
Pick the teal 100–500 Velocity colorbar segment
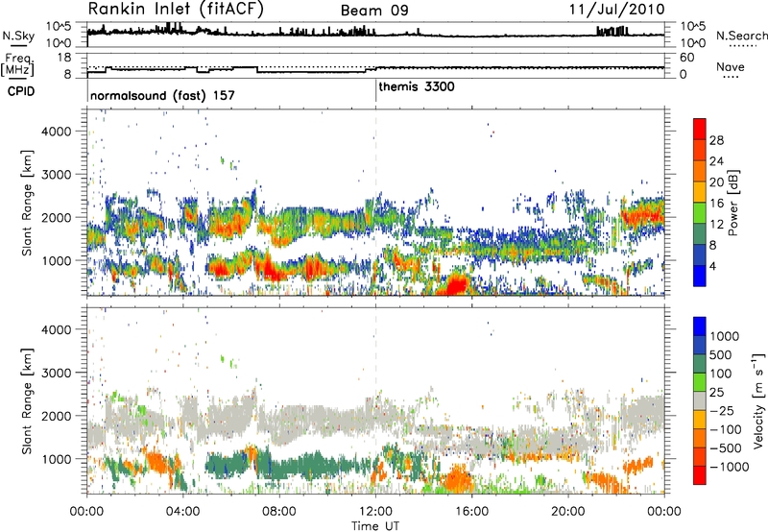700,364
